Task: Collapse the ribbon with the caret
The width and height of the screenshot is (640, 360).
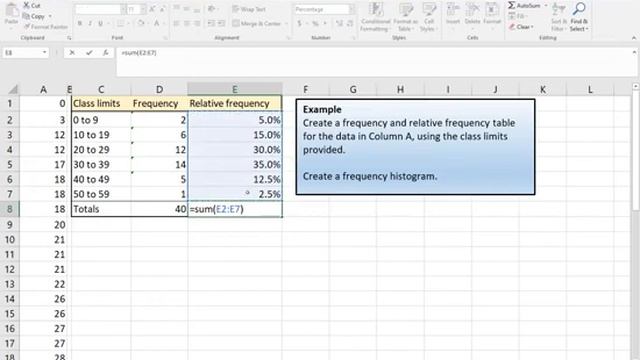Action: pos(633,38)
